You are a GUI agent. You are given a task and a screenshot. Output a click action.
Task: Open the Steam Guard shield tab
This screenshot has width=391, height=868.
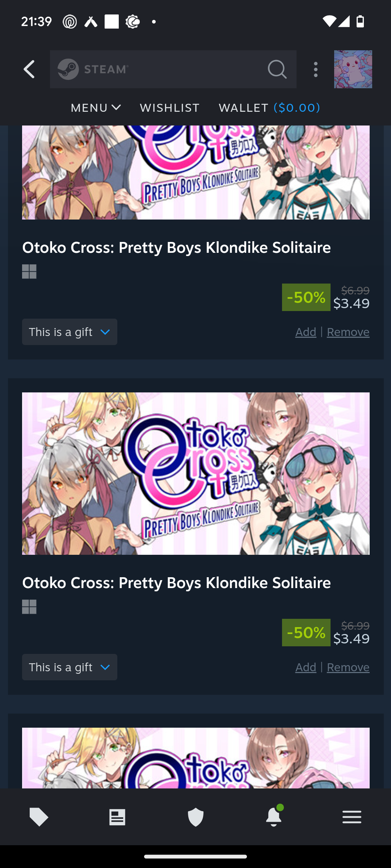pyautogui.click(x=195, y=817)
